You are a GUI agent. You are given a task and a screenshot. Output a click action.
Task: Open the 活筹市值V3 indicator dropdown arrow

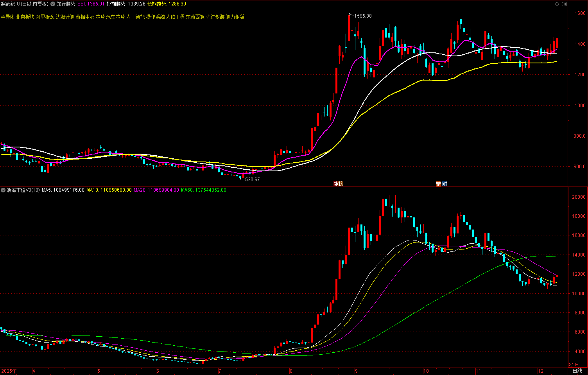(x=3, y=190)
